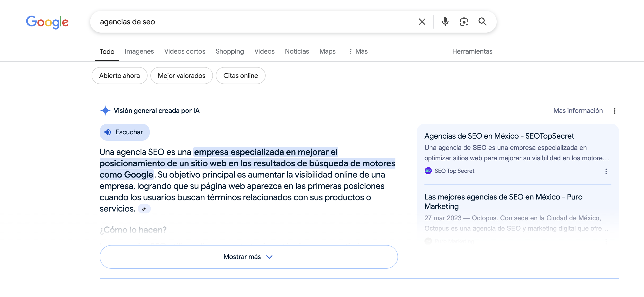Click the magnifying glass search icon
Image resolution: width=644 pixels, height=297 pixels.
[482, 22]
